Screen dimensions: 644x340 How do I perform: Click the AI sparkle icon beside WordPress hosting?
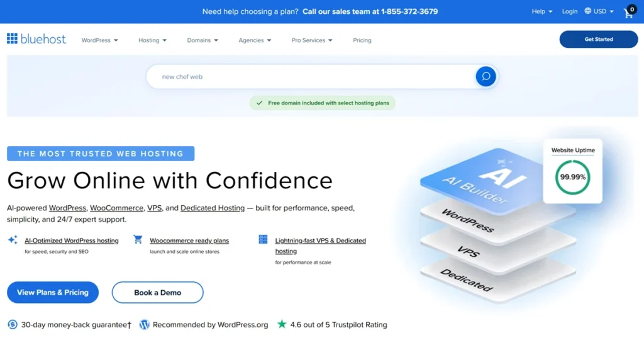(13, 240)
